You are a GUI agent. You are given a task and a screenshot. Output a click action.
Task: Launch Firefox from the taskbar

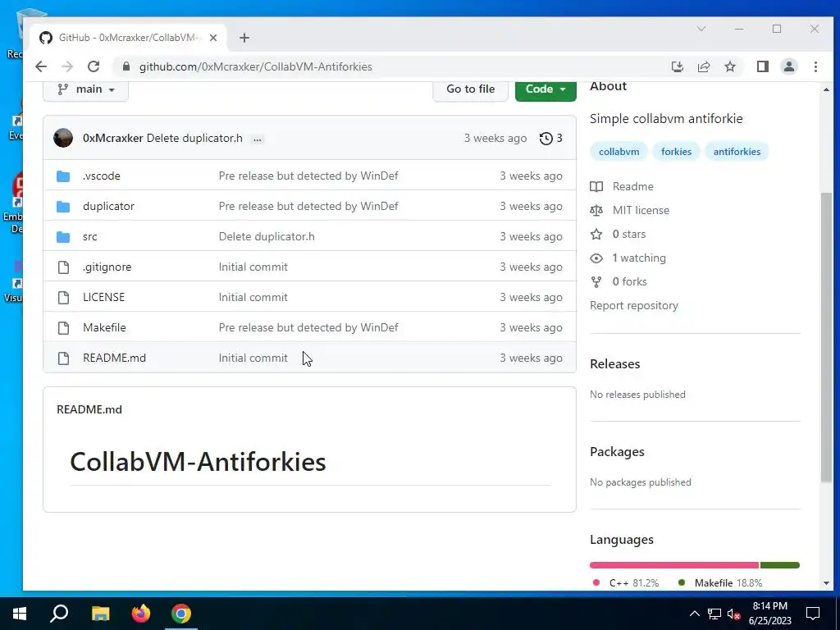click(141, 614)
